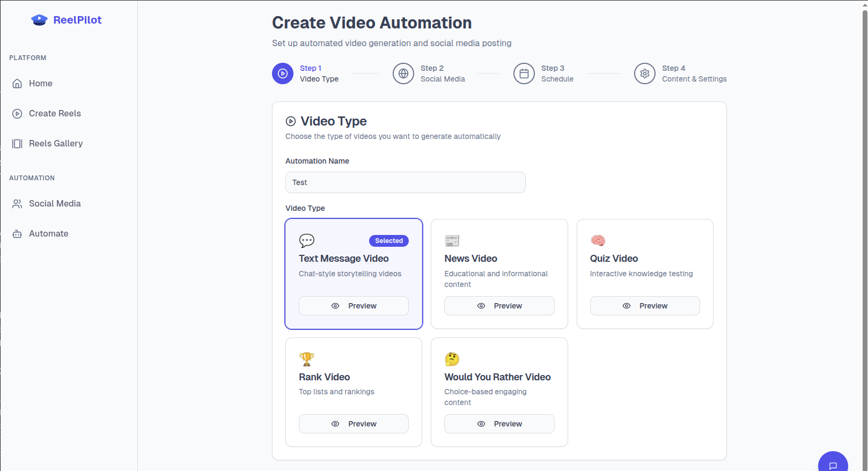Click the "PLATFORM" sidebar section label
This screenshot has width=868, height=471.
28,58
